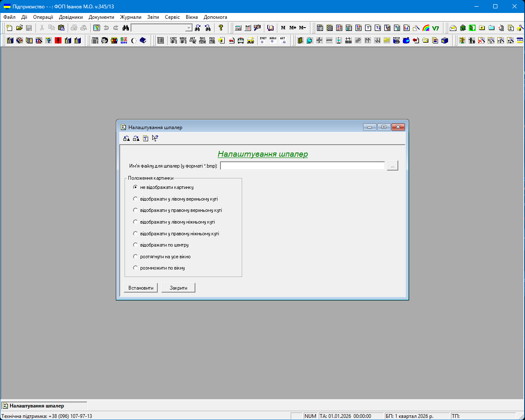Choose 'розмножити по вікну' radio button

(x=135, y=268)
